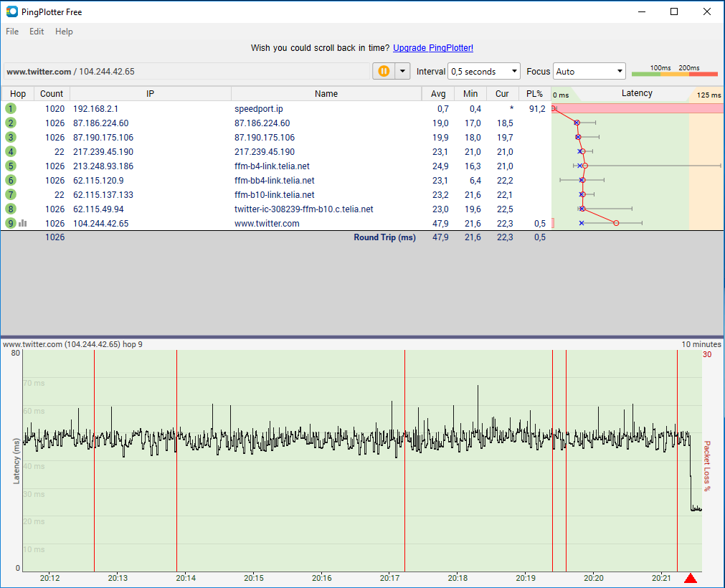The height and width of the screenshot is (588, 725).
Task: Click the Round Trip (ms) summary label
Action: pyautogui.click(x=384, y=237)
